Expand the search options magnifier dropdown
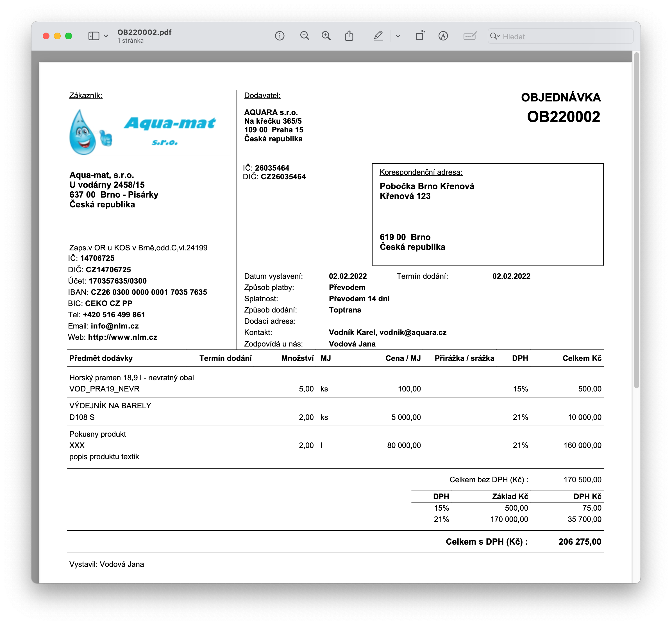Image resolution: width=672 pixels, height=625 pixels. [x=495, y=36]
